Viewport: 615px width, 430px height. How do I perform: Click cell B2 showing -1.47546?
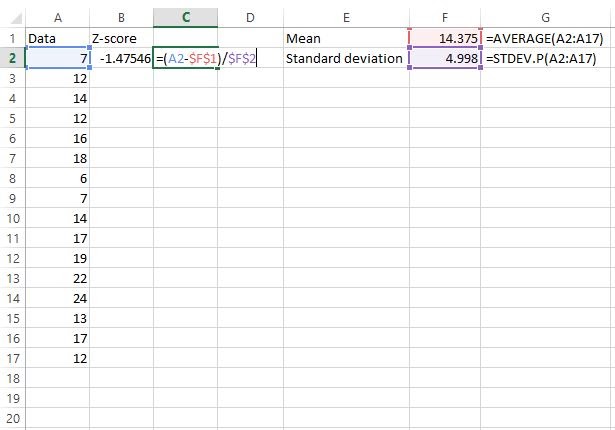(x=122, y=58)
